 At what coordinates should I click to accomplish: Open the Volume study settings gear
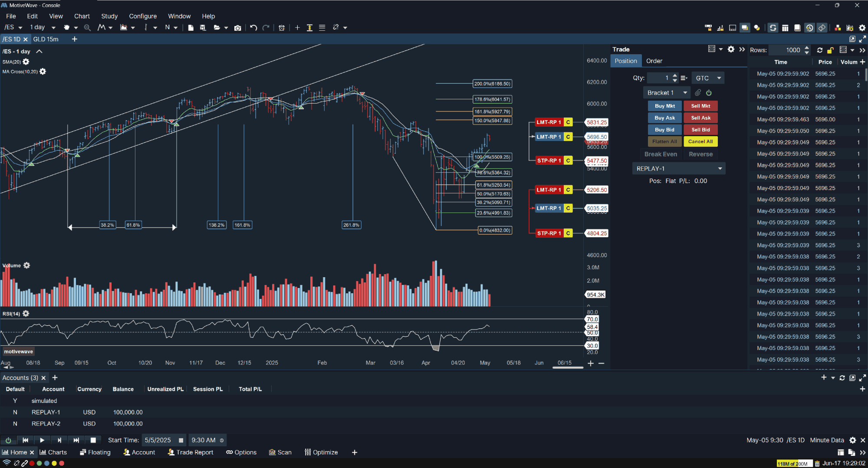tap(26, 265)
